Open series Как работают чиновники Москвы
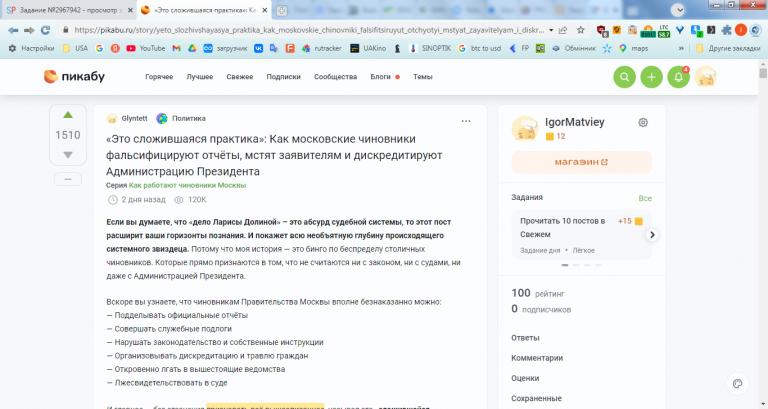768x409 pixels. tap(187, 185)
